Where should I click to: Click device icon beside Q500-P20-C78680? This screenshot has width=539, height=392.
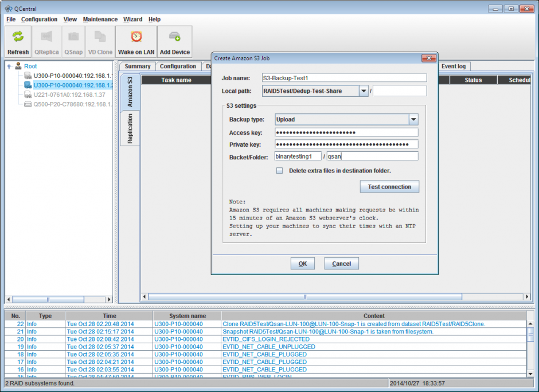pyautogui.click(x=28, y=104)
